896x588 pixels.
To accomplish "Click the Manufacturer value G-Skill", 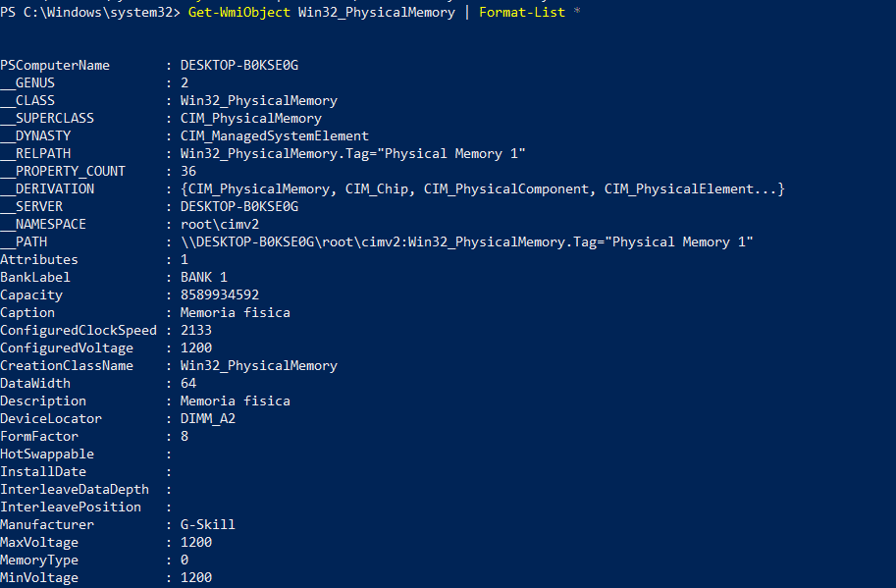I will (207, 524).
